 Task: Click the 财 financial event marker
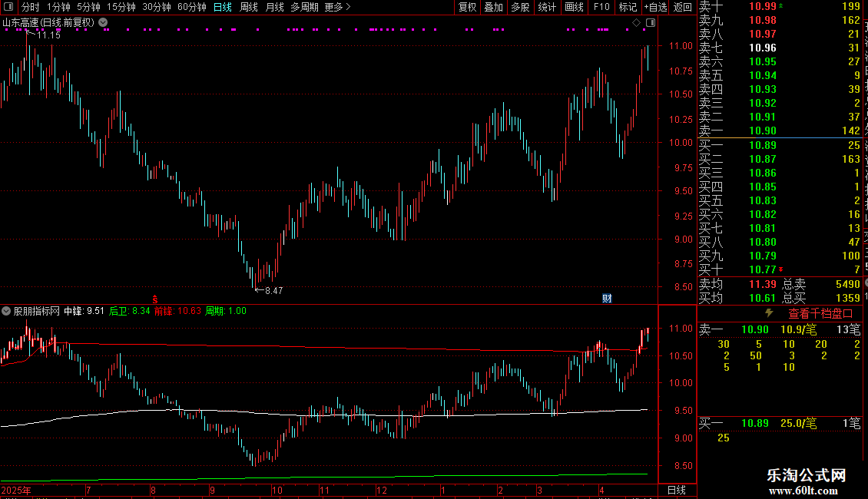[x=607, y=299]
